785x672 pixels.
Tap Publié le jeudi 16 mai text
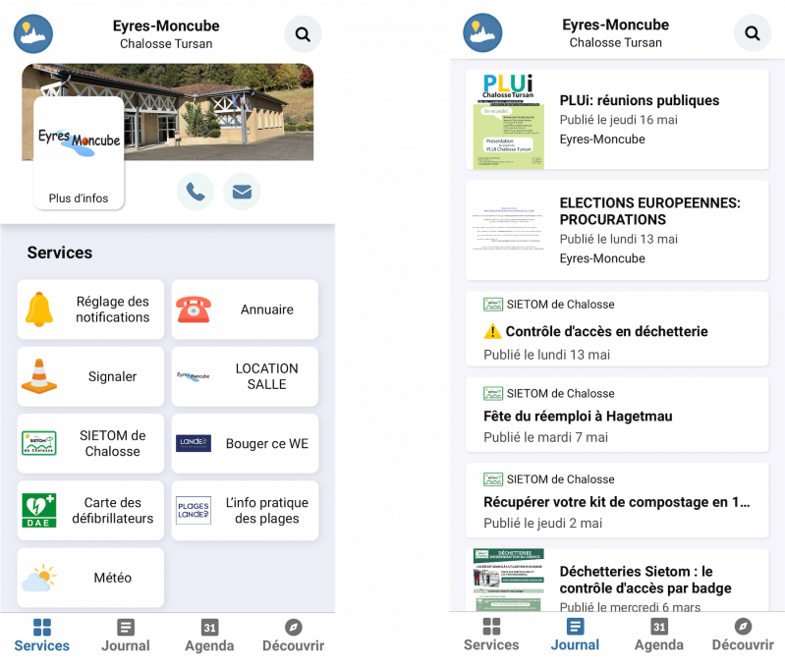[x=618, y=120]
